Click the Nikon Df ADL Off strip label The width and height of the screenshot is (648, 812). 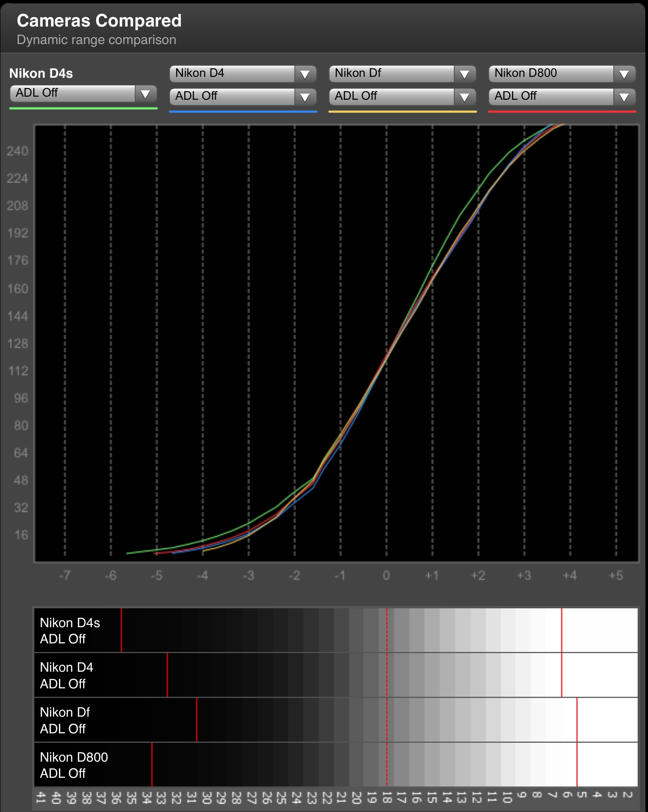tap(65, 720)
